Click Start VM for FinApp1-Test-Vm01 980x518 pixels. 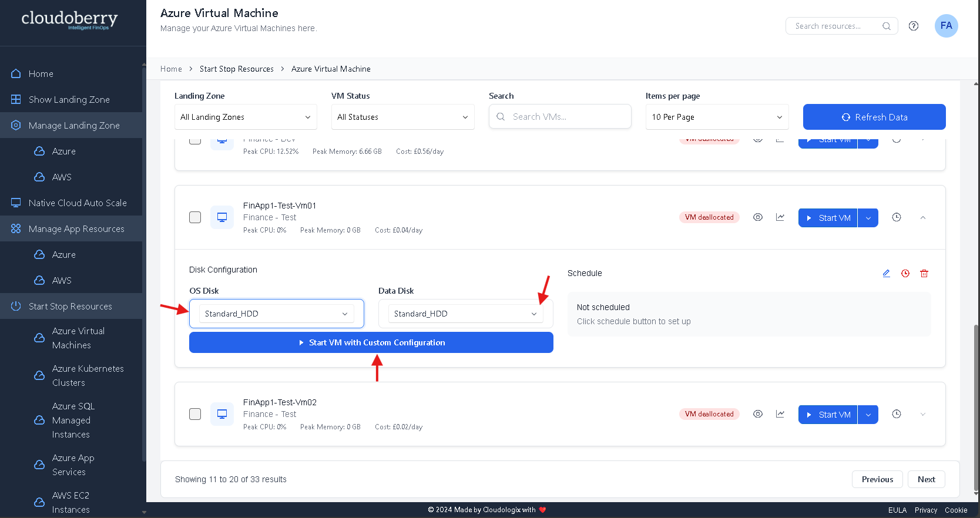click(828, 218)
